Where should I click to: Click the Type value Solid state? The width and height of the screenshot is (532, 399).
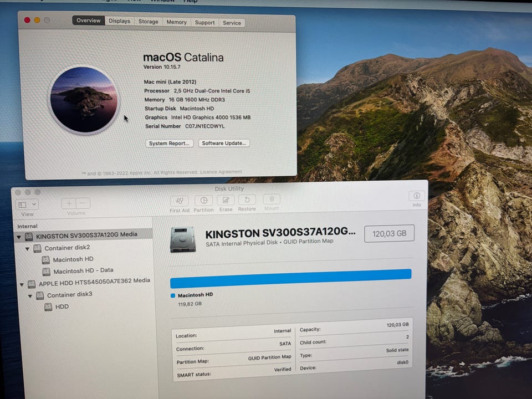tap(397, 350)
